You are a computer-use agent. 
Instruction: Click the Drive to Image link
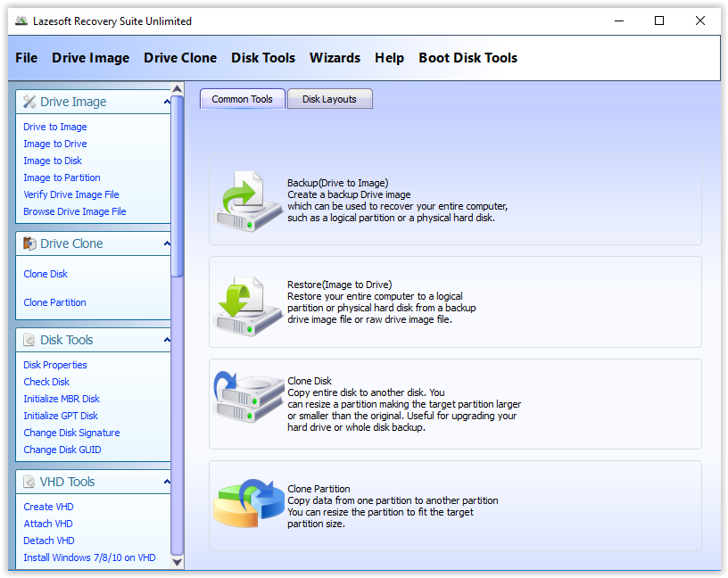(x=55, y=127)
